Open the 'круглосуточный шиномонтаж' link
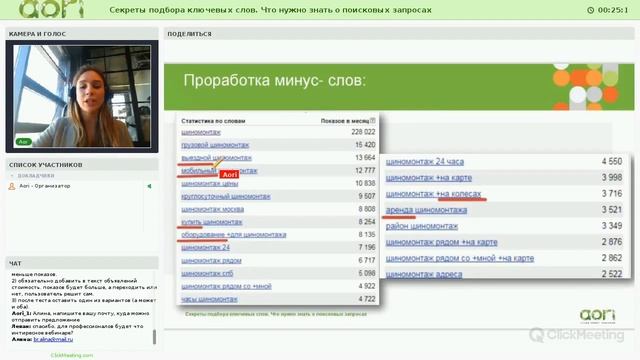Viewport: 640px width, 360px height. (226, 196)
